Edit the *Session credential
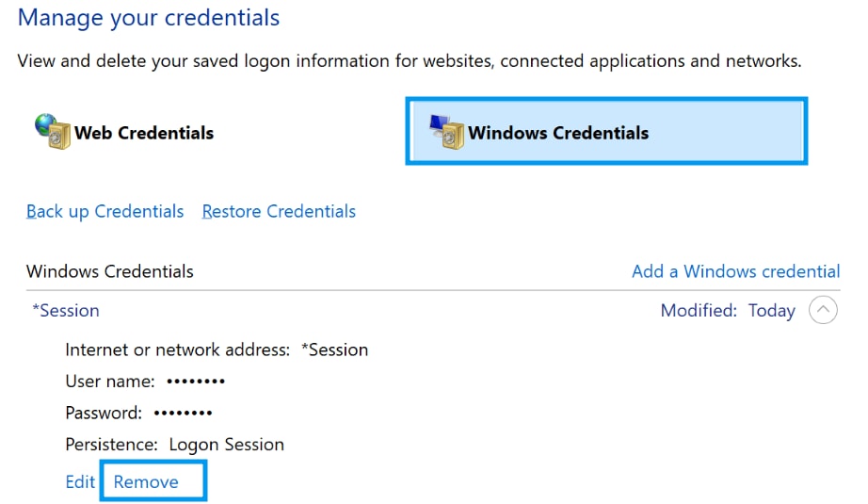 click(80, 481)
